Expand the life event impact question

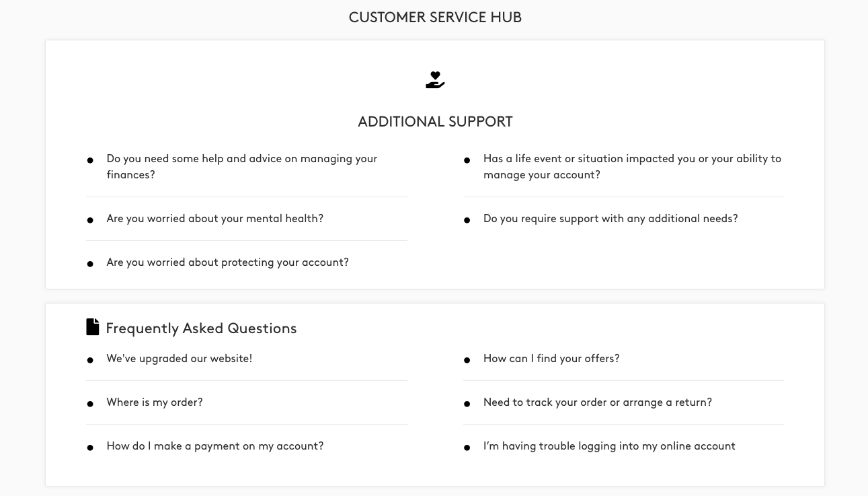[632, 167]
